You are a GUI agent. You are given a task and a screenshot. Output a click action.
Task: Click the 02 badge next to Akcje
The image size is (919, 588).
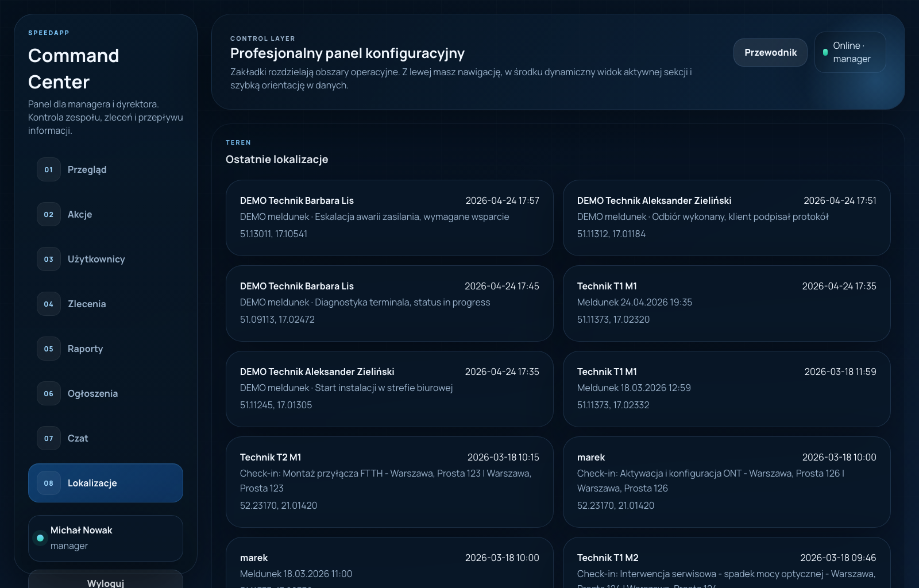tap(49, 215)
